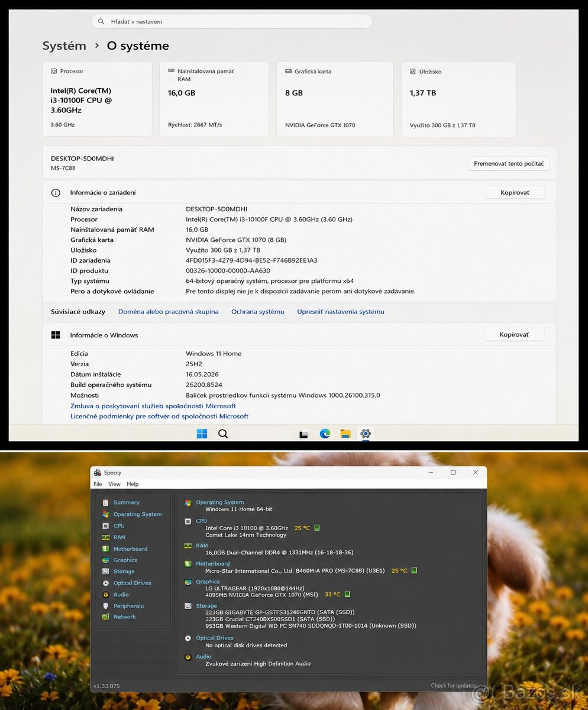Launch Microsoft Edge from the taskbar
Screen dimensions: 588x710
coord(325,434)
